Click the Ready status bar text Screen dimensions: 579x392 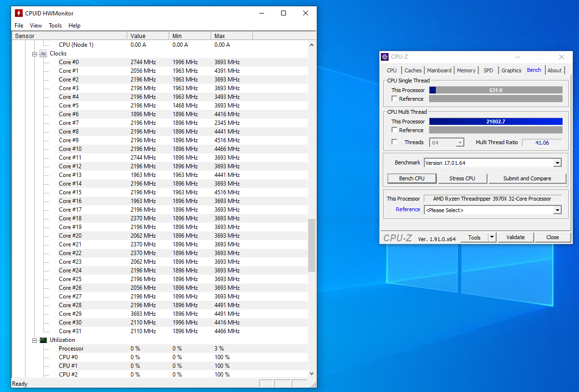(x=20, y=384)
